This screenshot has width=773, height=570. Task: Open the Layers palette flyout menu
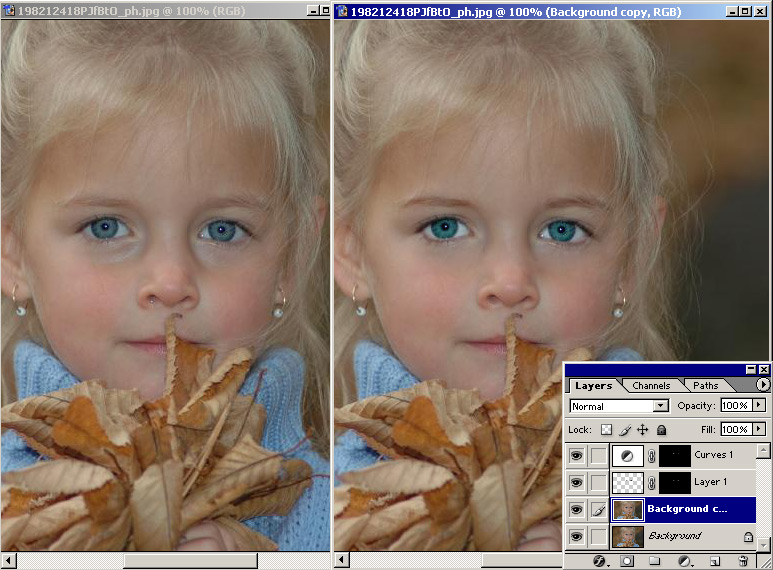coord(763,385)
